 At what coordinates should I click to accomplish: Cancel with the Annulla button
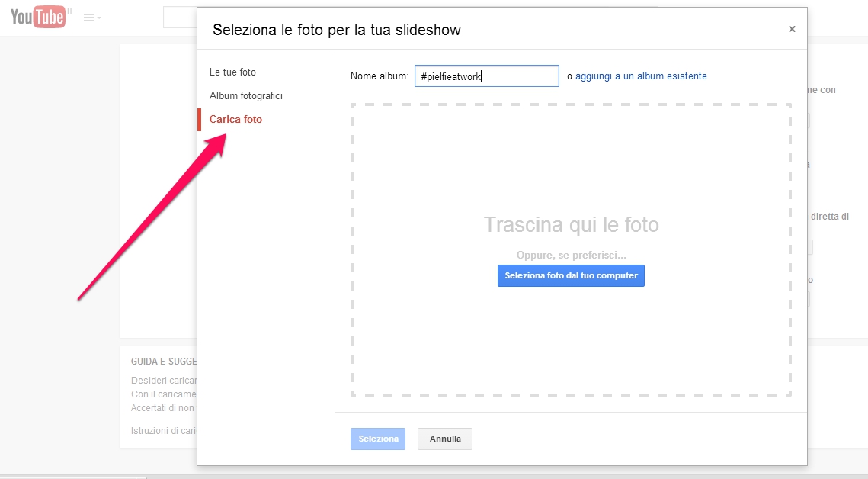click(x=444, y=439)
